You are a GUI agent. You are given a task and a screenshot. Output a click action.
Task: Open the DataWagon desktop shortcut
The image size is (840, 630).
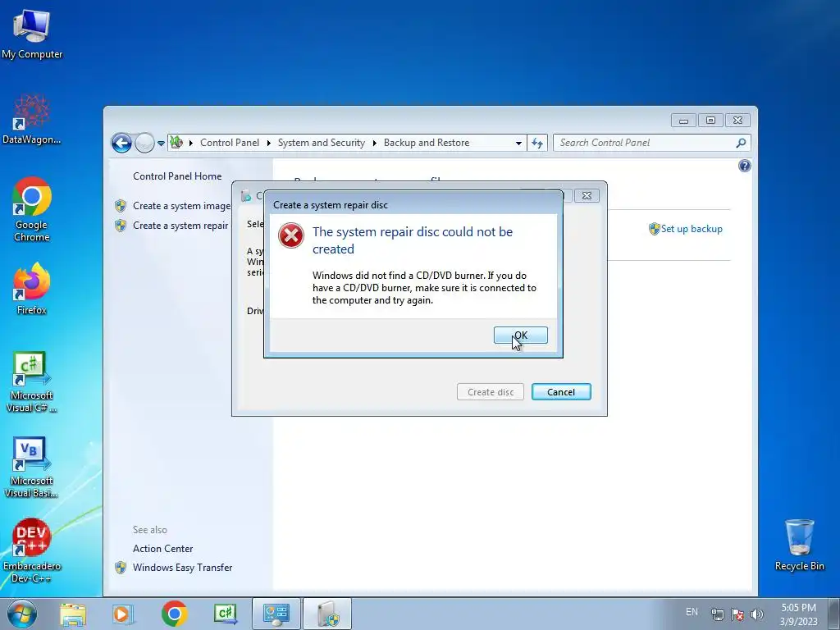(x=32, y=120)
